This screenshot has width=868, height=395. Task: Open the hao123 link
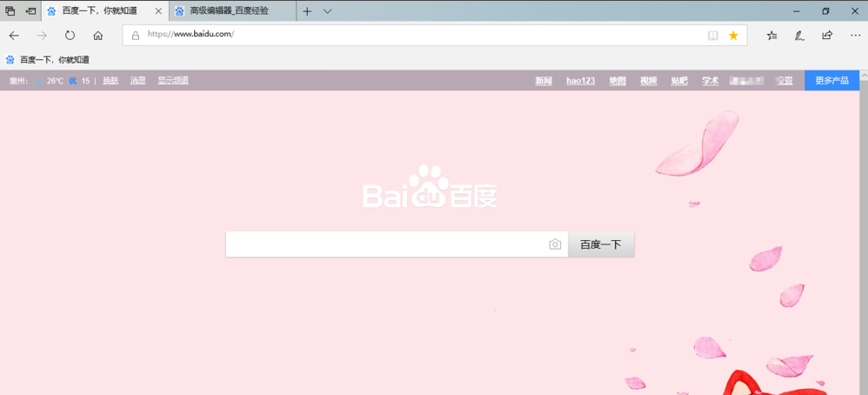pos(581,81)
